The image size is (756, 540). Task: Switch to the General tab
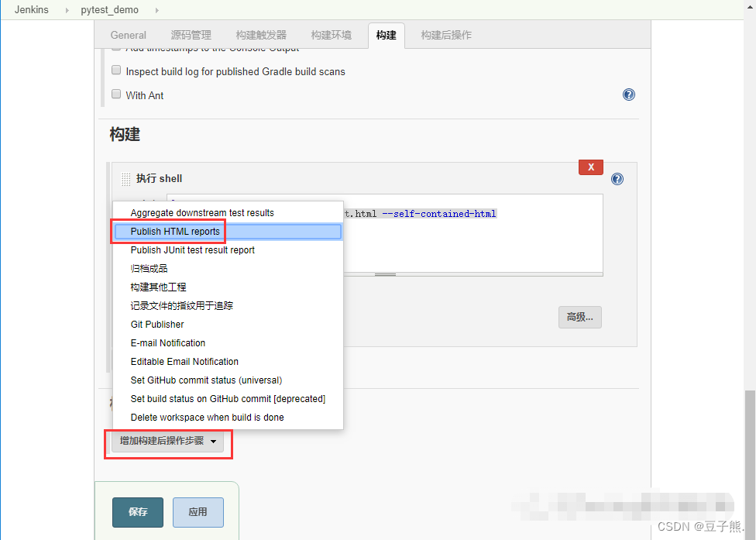click(129, 35)
